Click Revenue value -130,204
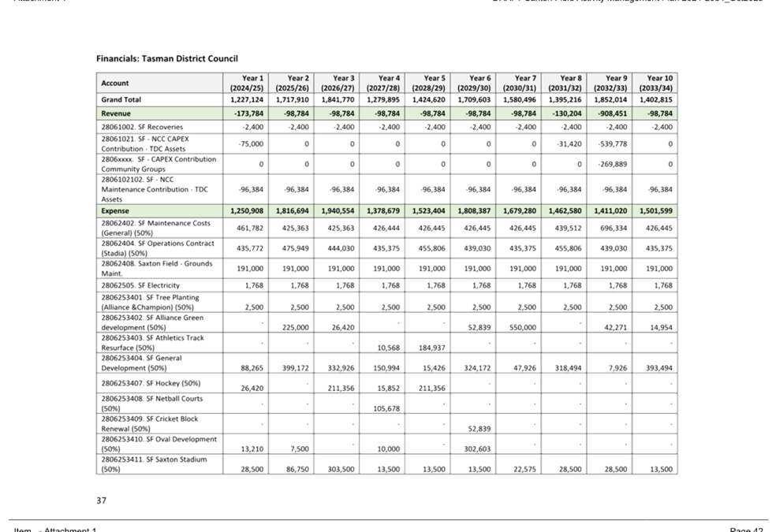The width and height of the screenshot is (776, 532). (x=568, y=113)
